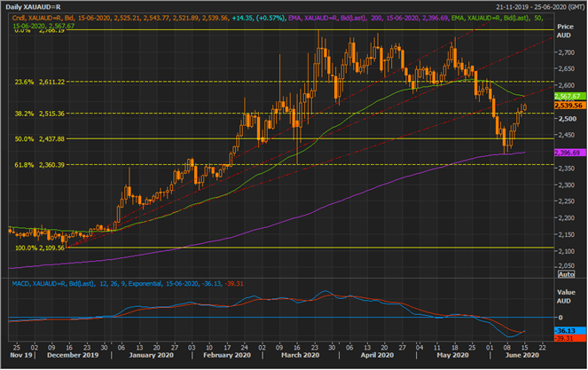Click the March 2020 time axis label
The width and height of the screenshot is (588, 370).
pyautogui.click(x=300, y=355)
